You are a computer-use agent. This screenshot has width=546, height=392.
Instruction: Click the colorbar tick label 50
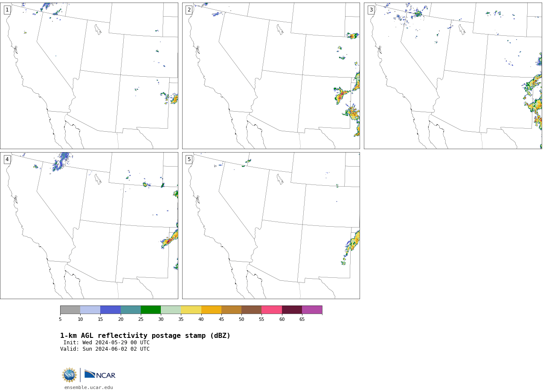(241, 319)
